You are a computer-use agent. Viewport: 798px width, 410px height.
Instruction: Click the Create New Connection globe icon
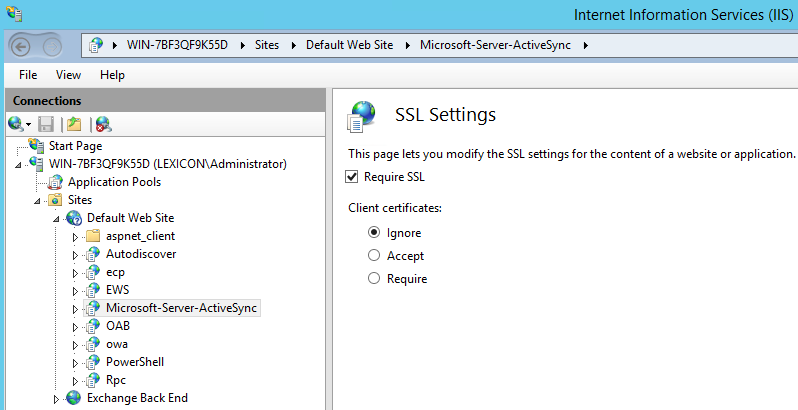coord(16,124)
